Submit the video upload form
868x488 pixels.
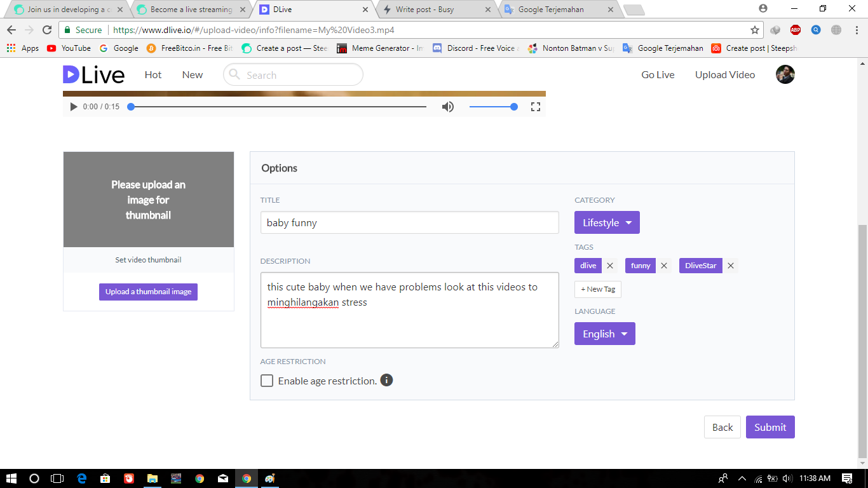[770, 427]
